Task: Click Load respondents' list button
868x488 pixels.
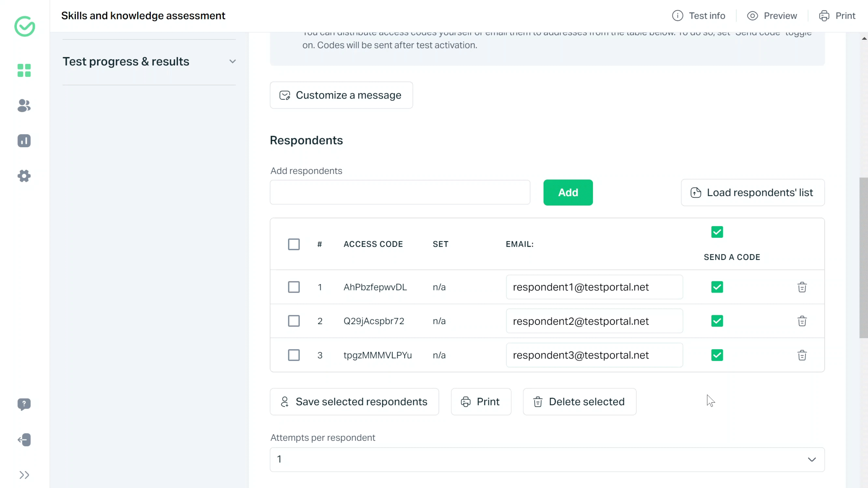Action: [x=752, y=192]
